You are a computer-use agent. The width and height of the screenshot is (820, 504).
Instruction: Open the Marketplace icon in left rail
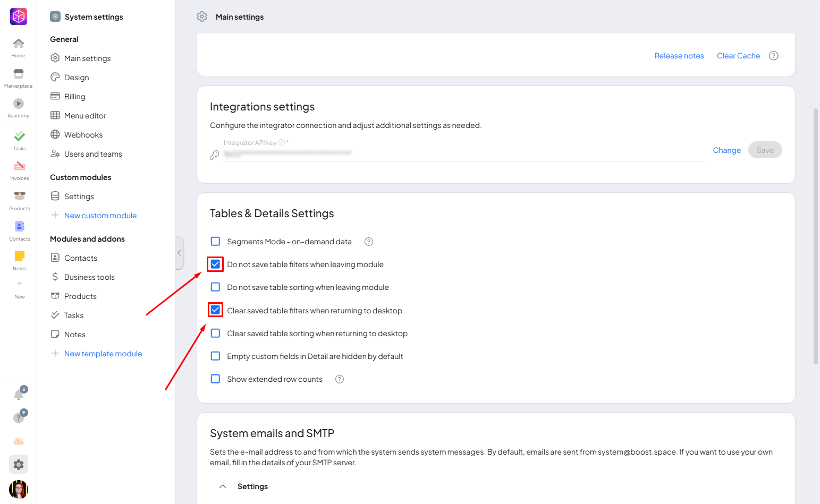(x=19, y=74)
